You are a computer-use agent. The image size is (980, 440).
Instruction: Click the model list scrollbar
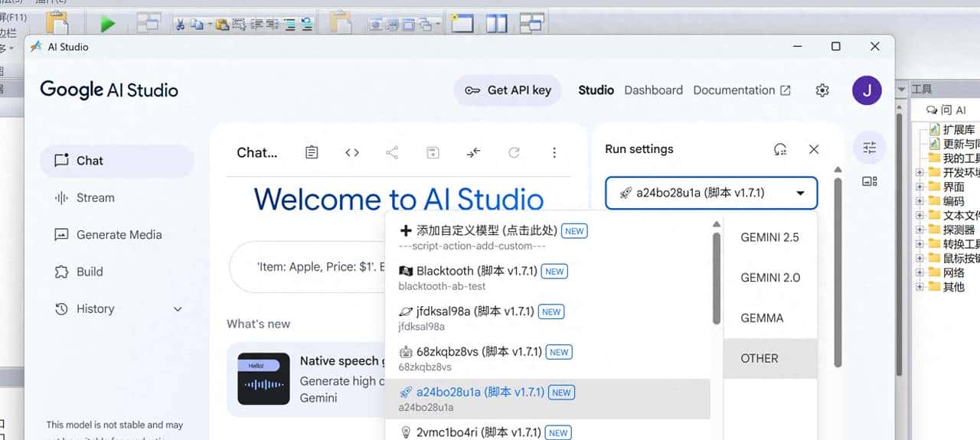pyautogui.click(x=717, y=279)
